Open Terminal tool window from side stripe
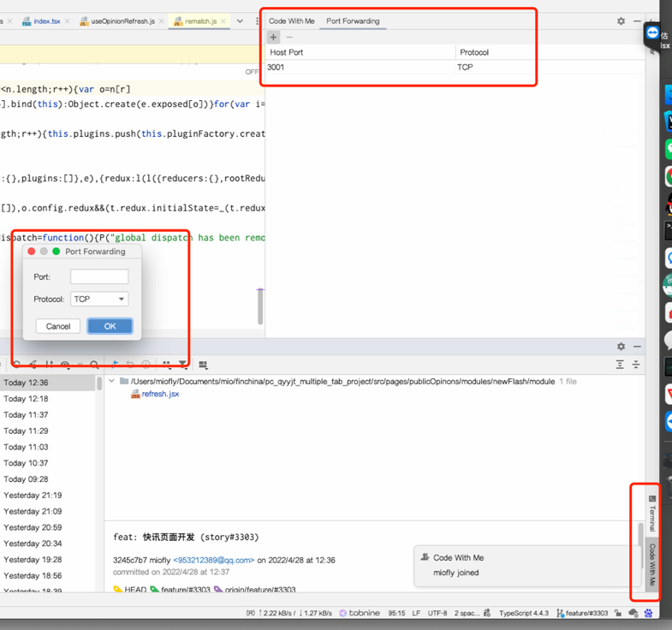This screenshot has height=630, width=672. (x=652, y=513)
